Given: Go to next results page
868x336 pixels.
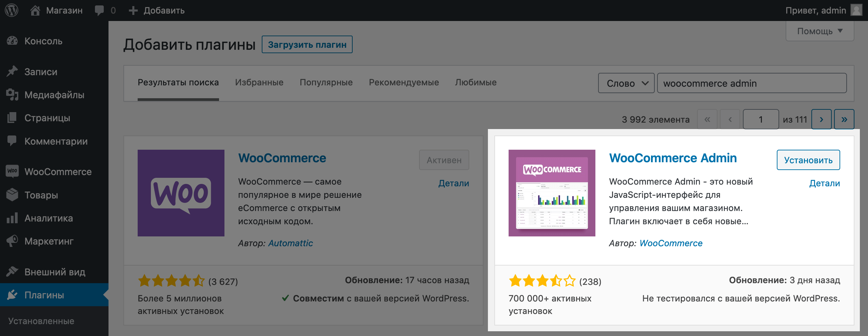Looking at the screenshot, I should coord(821,119).
